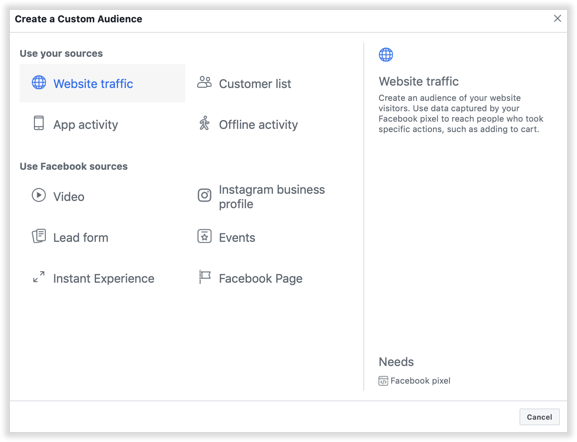The image size is (577, 442).
Task: Select the App activity option
Action: (x=102, y=124)
